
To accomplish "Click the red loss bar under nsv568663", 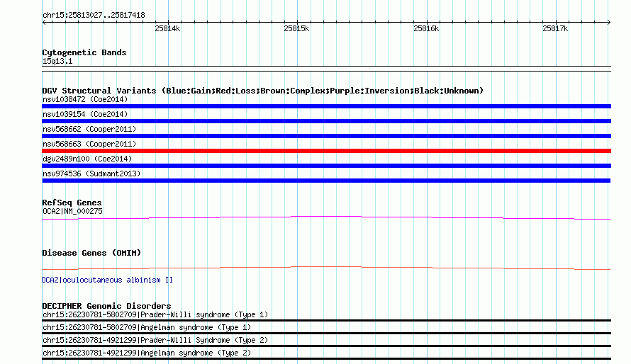I will [326, 151].
